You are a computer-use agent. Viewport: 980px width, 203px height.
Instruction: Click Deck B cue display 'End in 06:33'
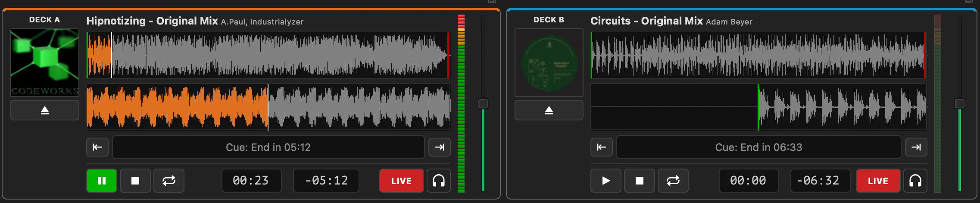coord(759,147)
